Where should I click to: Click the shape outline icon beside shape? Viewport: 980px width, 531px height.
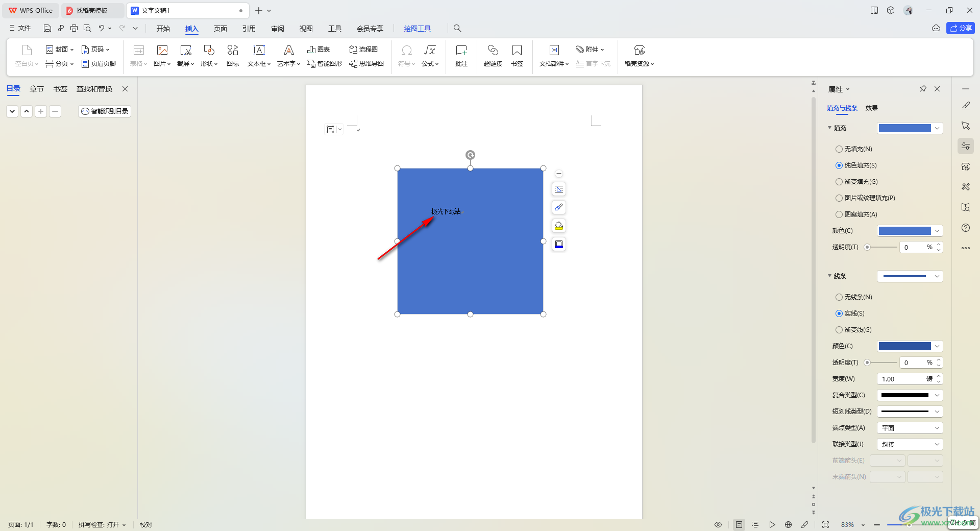pyautogui.click(x=559, y=244)
